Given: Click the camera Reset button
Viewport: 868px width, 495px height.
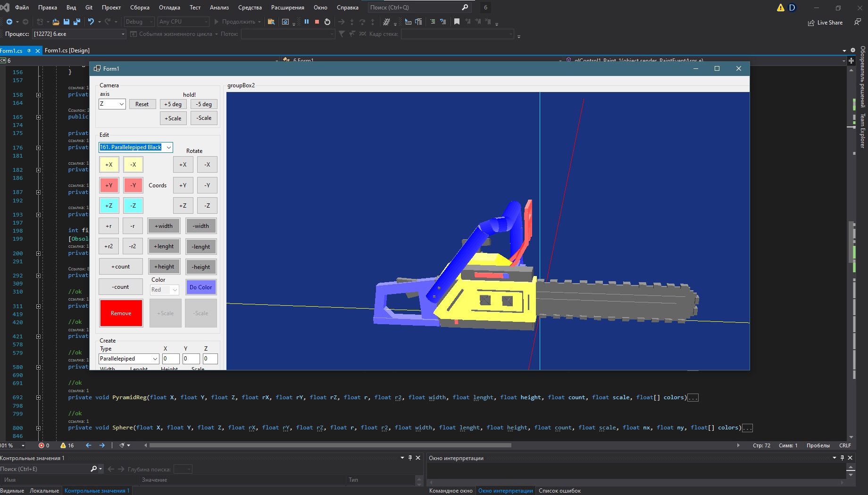Looking at the screenshot, I should (x=142, y=104).
